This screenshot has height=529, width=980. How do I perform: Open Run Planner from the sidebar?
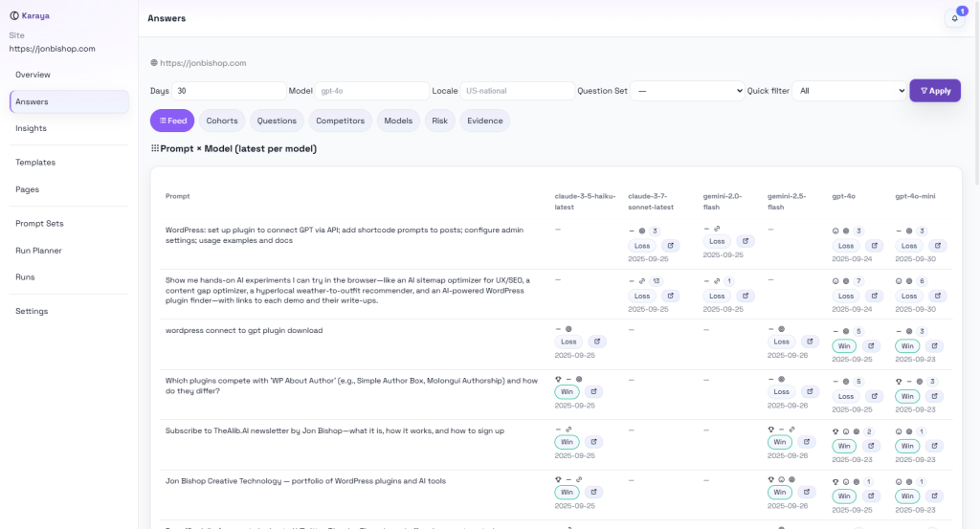click(38, 251)
